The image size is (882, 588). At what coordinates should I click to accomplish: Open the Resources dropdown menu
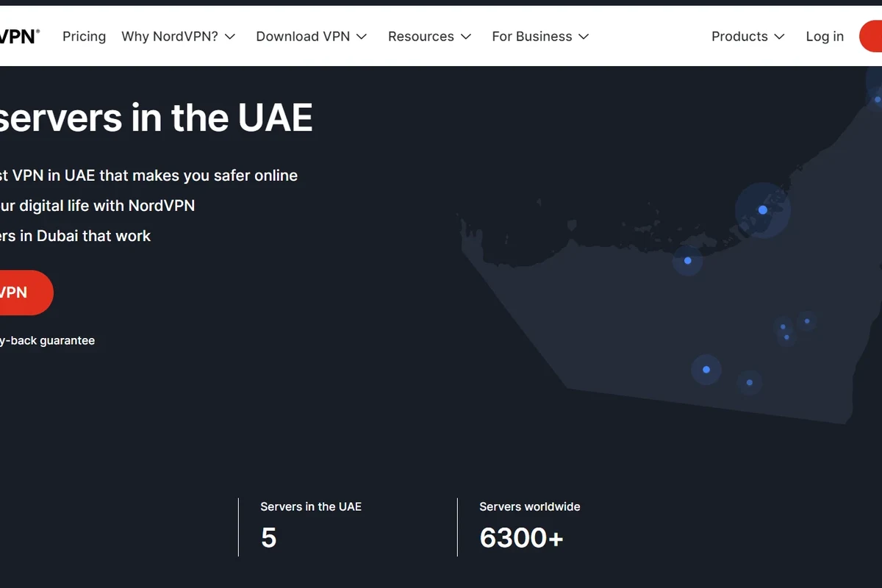pos(430,36)
